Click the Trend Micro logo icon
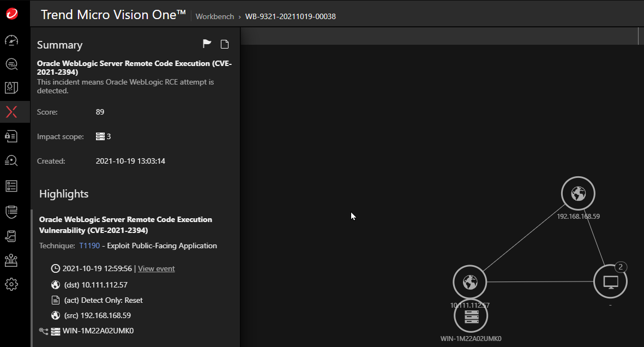Viewport: 644px width, 347px height. (12, 14)
